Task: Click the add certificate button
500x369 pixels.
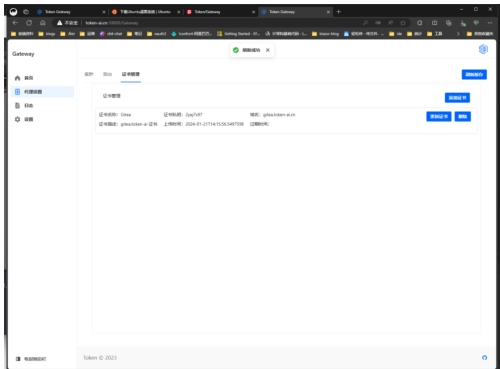Action: [457, 98]
